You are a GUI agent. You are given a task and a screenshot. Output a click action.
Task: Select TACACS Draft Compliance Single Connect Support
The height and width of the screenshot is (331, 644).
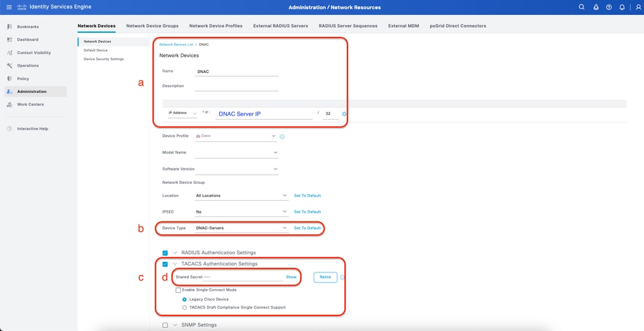[184, 308]
